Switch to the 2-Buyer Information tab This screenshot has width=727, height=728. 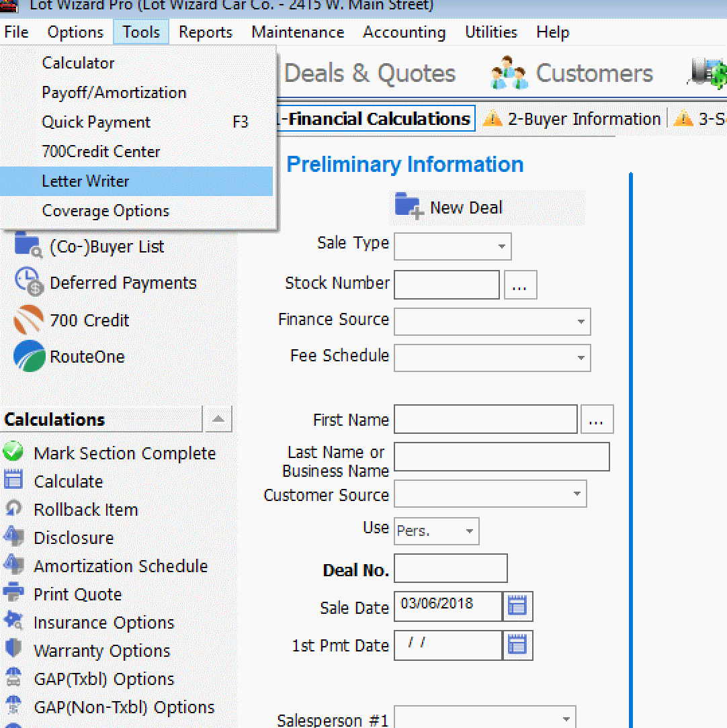click(583, 119)
